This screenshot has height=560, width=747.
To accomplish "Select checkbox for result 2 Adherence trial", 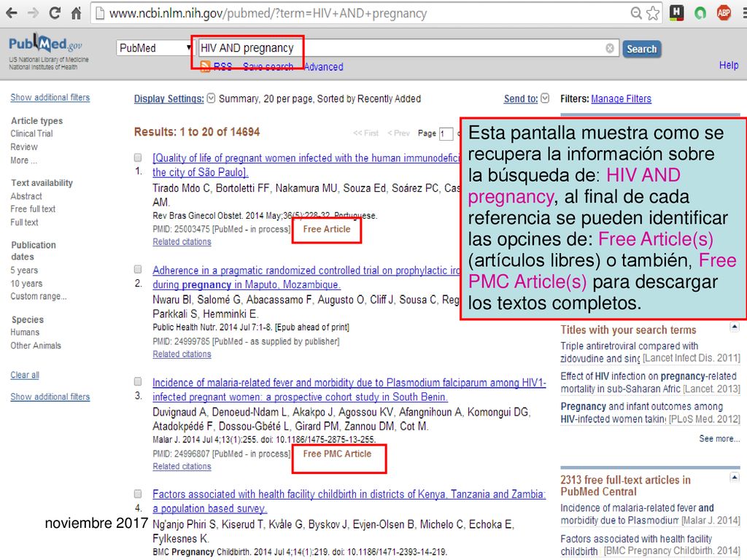I will tap(138, 269).
